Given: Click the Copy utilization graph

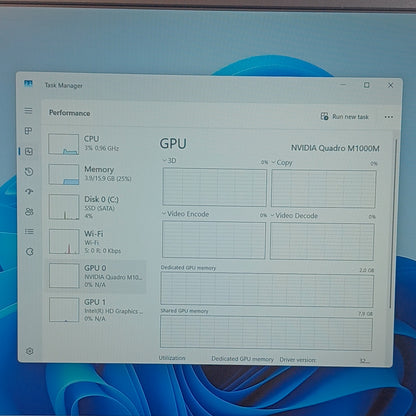Looking at the screenshot, I should coord(324,189).
